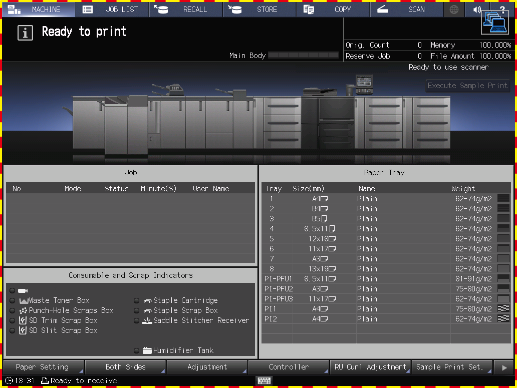Open the help question mark icon

502,9
